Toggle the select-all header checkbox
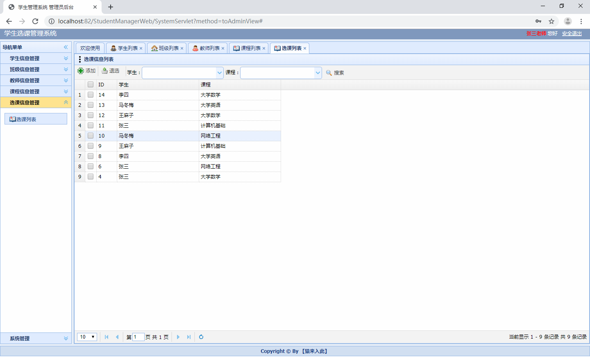Screen dimensions: 590x364 [91, 84]
